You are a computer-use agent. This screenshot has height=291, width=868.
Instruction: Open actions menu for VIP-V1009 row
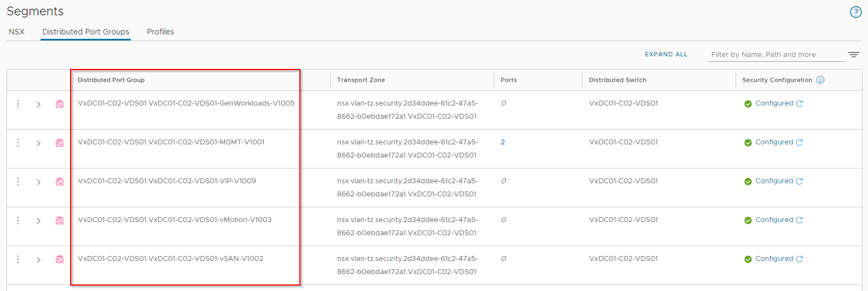pos(18,182)
